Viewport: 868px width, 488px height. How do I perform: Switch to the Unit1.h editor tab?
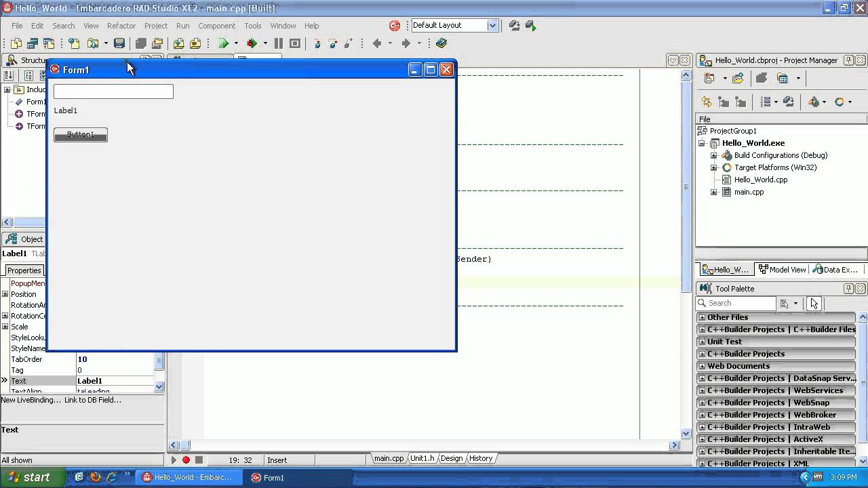point(422,458)
